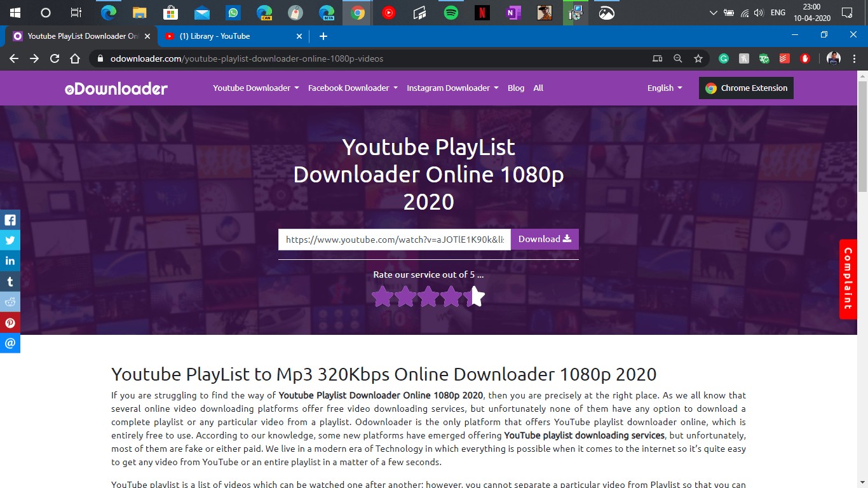Screen dimensions: 868x488
Task: Close the Library - YouTube tab
Action: [299, 36]
